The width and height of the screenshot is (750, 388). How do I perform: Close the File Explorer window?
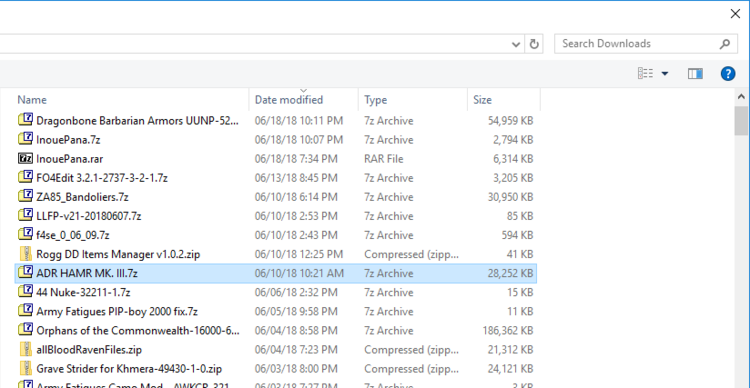pos(735,14)
